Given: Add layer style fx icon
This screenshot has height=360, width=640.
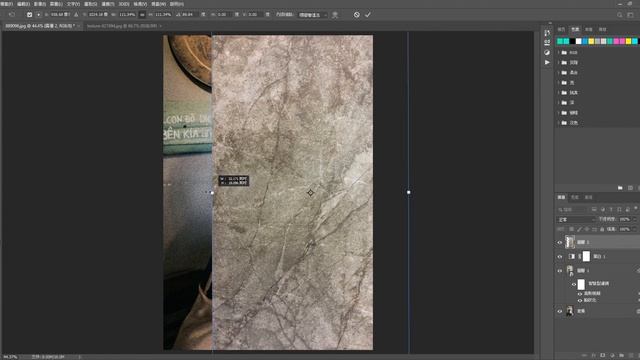Looking at the screenshot, I should coord(593,356).
